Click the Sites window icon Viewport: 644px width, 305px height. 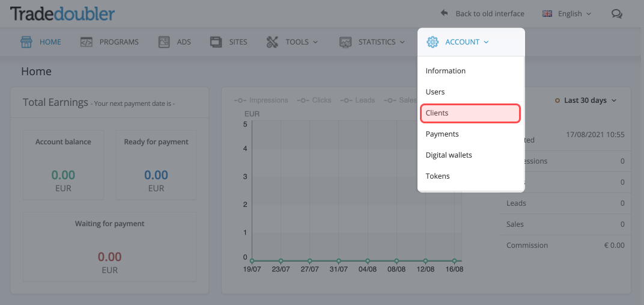pyautogui.click(x=216, y=42)
